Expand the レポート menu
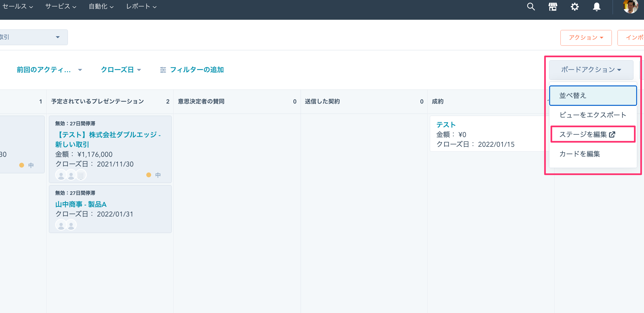Image resolution: width=644 pixels, height=313 pixels. pos(141,6)
